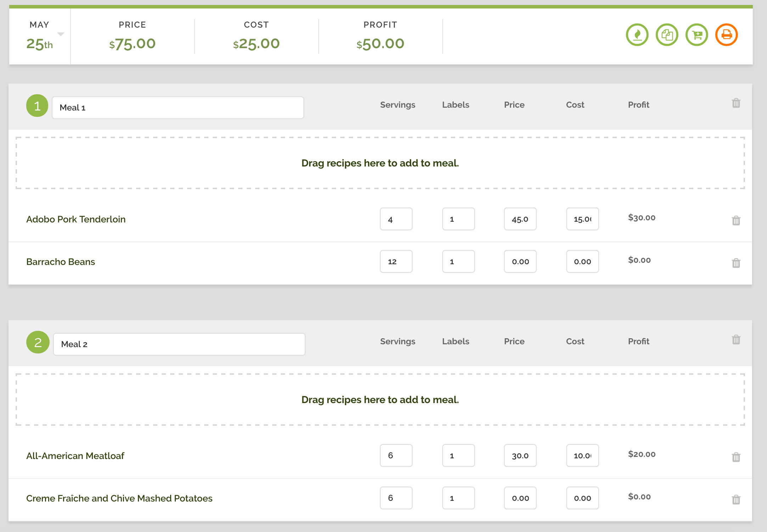Remove All-American Meatloaf with trash icon
The image size is (767, 532).
pyautogui.click(x=736, y=457)
